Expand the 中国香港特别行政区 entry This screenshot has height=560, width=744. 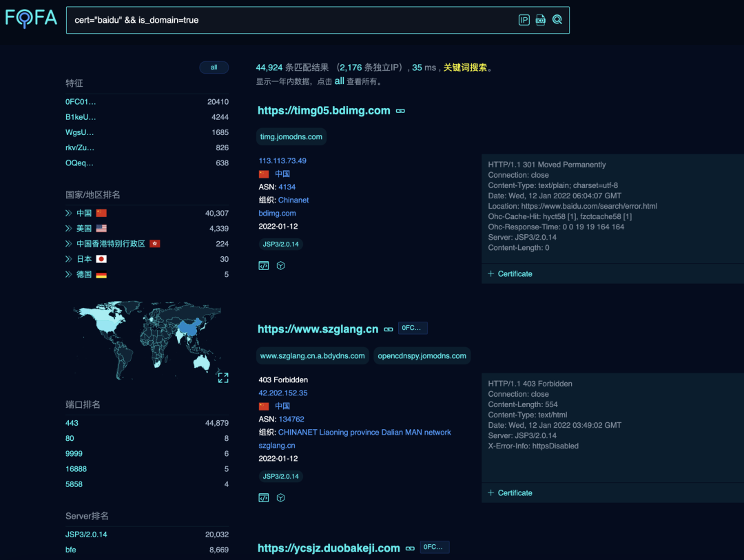click(x=68, y=243)
